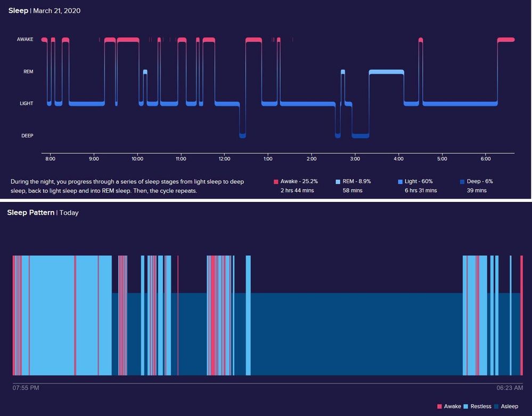Click the '58 mins' REM duration
This screenshot has height=416, width=532.
(x=353, y=191)
